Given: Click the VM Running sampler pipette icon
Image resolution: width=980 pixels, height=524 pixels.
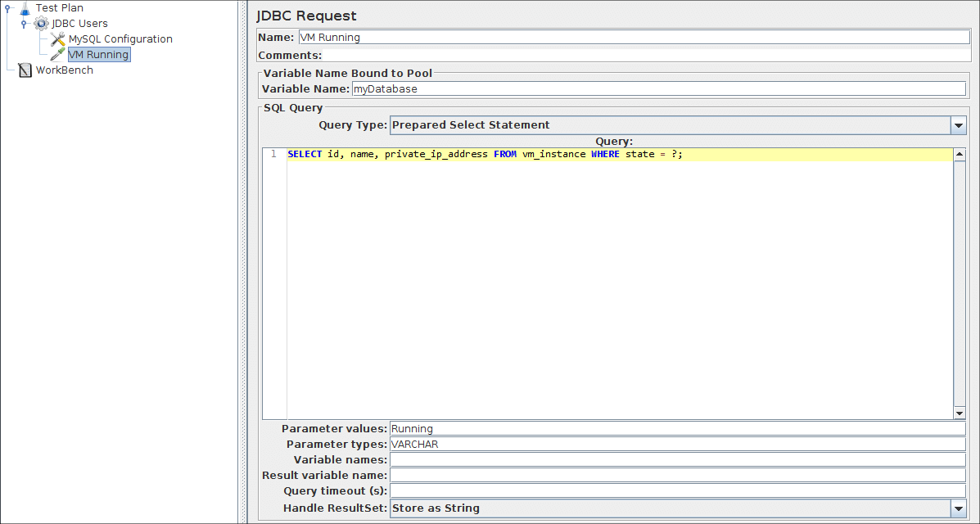Looking at the screenshot, I should tap(57, 55).
